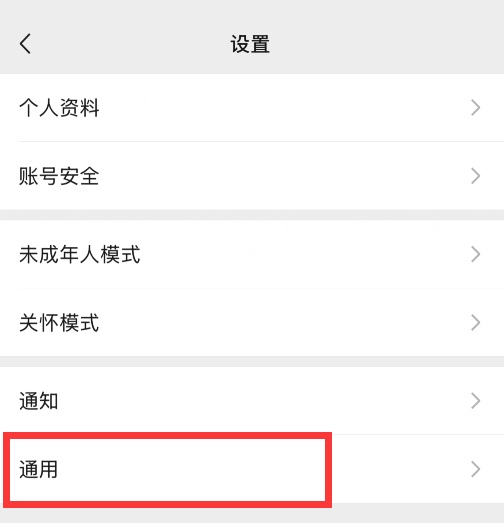Select the 关怀模式 label
This screenshot has height=523, width=504.
pyautogui.click(x=59, y=323)
